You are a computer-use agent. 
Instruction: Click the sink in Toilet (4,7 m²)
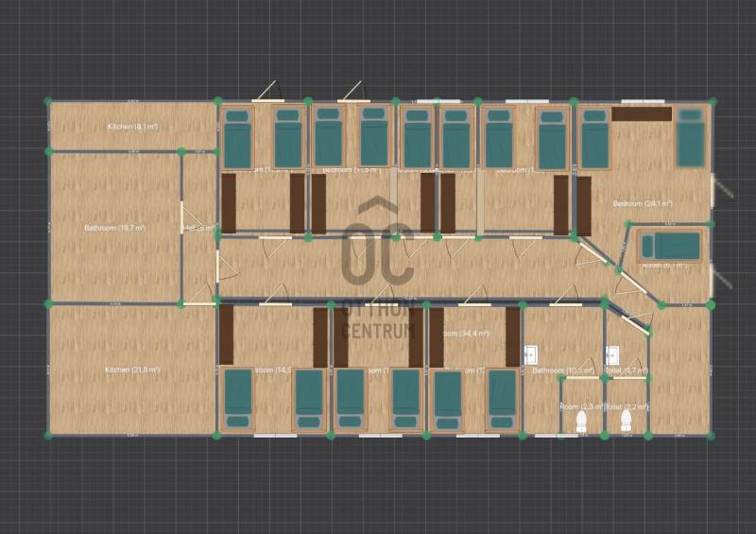pyautogui.click(x=612, y=355)
